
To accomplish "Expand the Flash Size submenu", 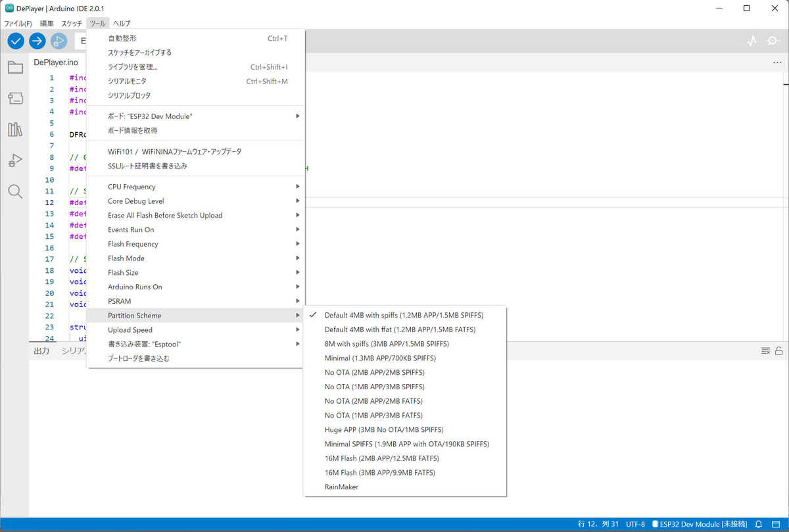I will tap(196, 273).
